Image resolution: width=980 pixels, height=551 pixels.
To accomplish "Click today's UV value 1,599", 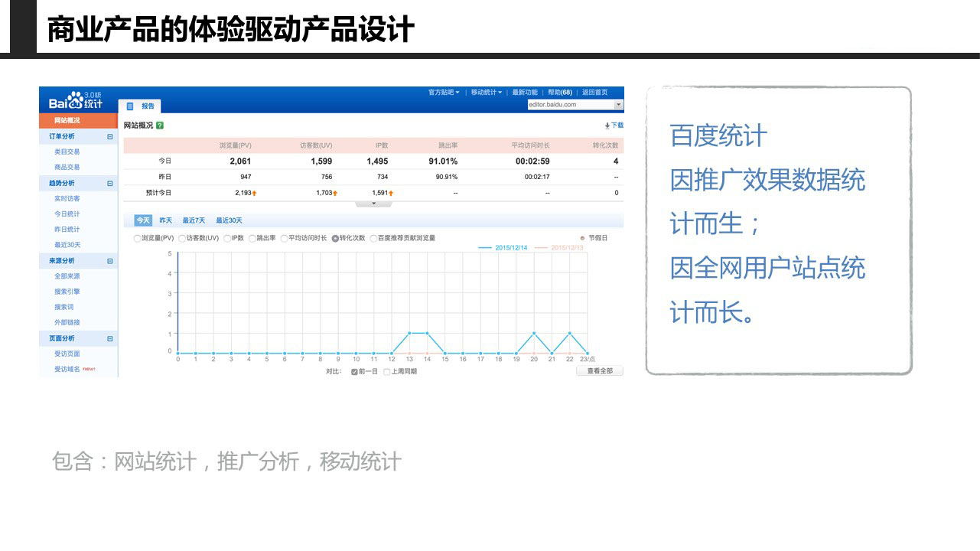I will [x=321, y=161].
